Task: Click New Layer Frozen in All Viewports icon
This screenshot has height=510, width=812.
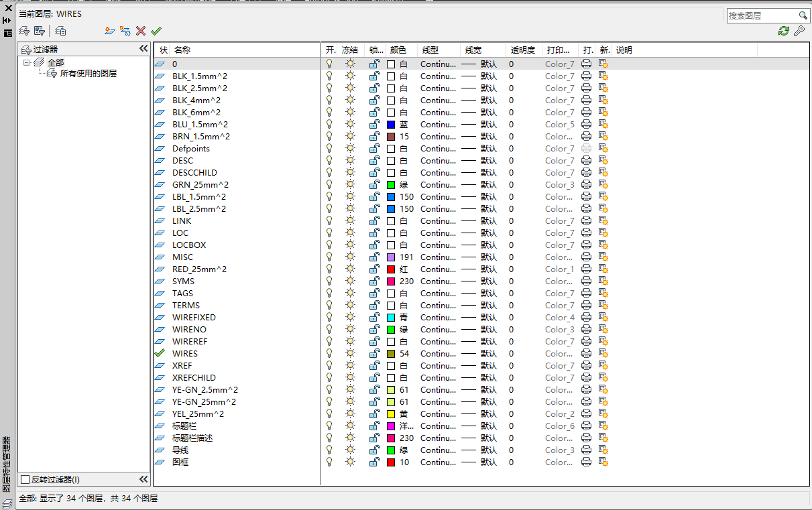Action: pyautogui.click(x=125, y=31)
